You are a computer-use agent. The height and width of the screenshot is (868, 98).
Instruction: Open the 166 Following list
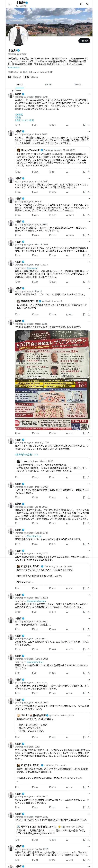click(x=14, y=77)
